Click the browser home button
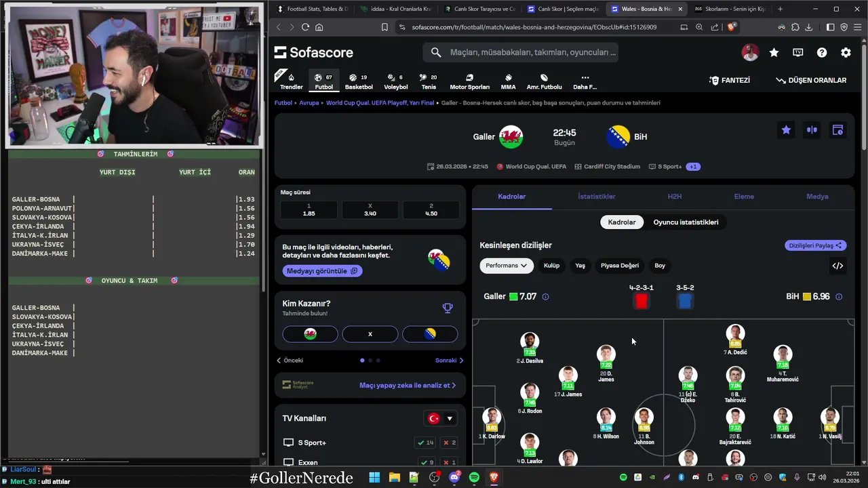The width and height of the screenshot is (868, 488). pyautogui.click(x=319, y=27)
